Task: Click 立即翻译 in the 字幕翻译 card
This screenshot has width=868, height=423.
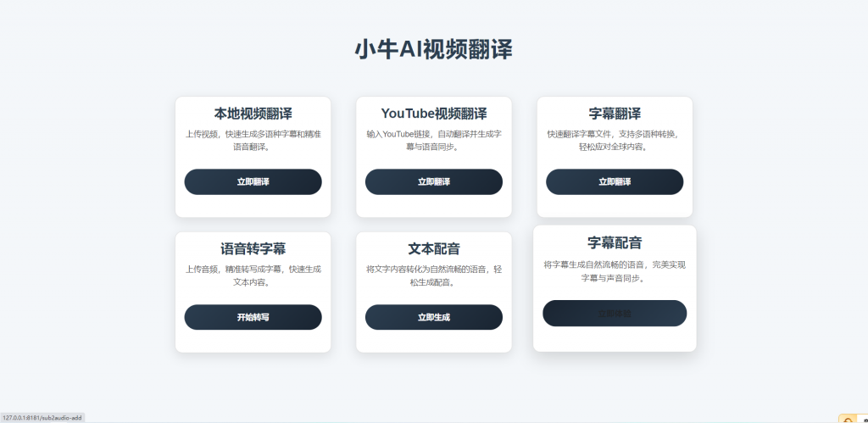Action: pos(615,181)
